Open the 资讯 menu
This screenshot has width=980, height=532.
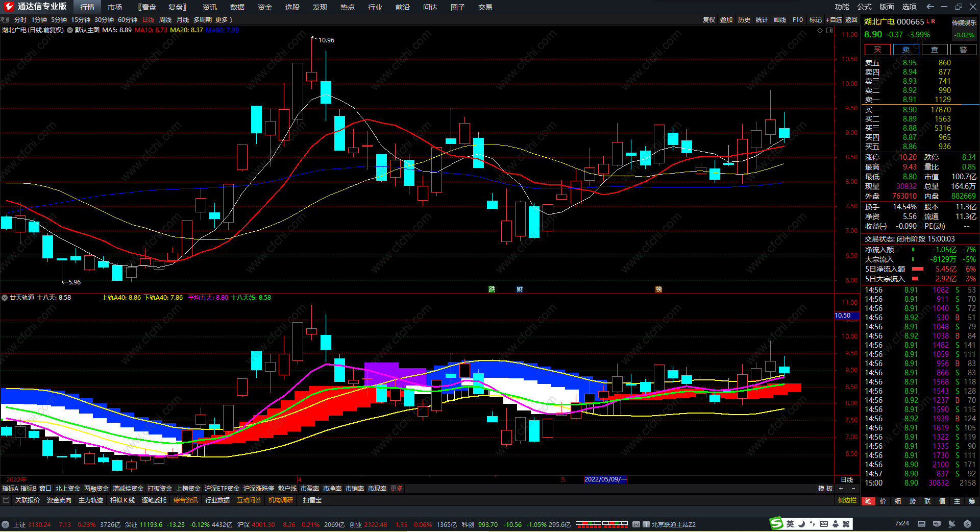point(210,7)
